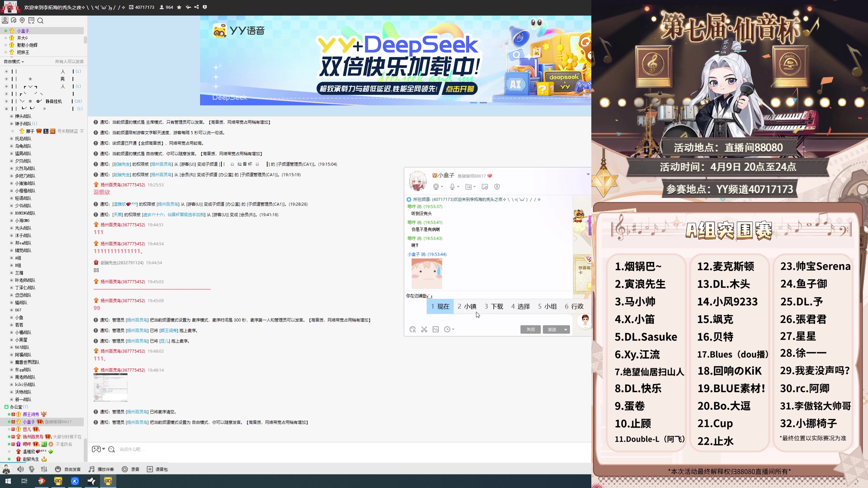The image size is (868, 488).
Task: Select IME candidate 6 行政
Action: (x=574, y=306)
